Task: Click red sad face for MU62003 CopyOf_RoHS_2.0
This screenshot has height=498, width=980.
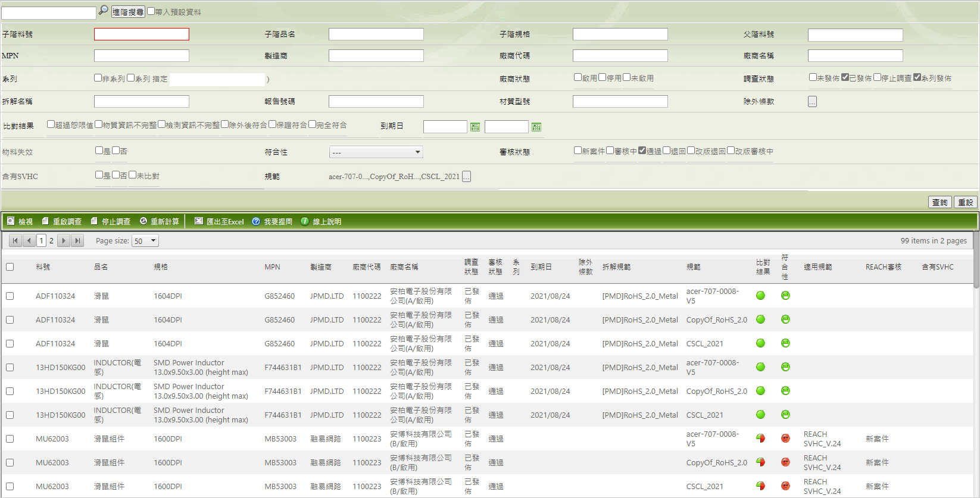Action: (785, 462)
